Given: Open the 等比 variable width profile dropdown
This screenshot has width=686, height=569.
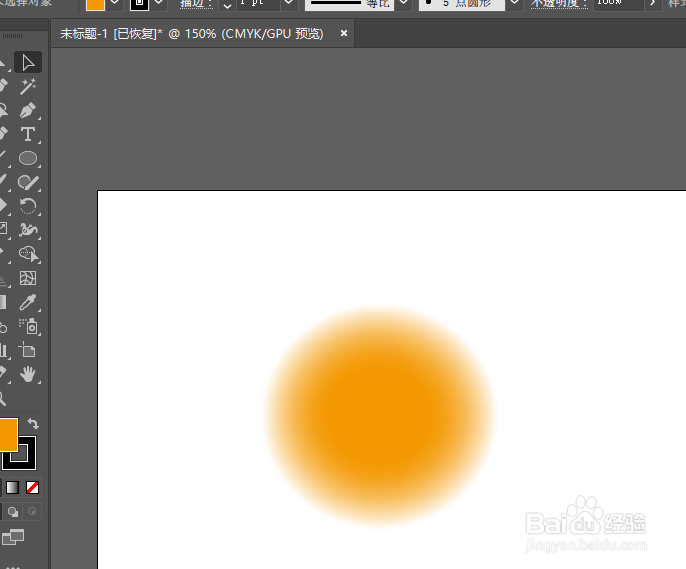Looking at the screenshot, I should coord(403,4).
